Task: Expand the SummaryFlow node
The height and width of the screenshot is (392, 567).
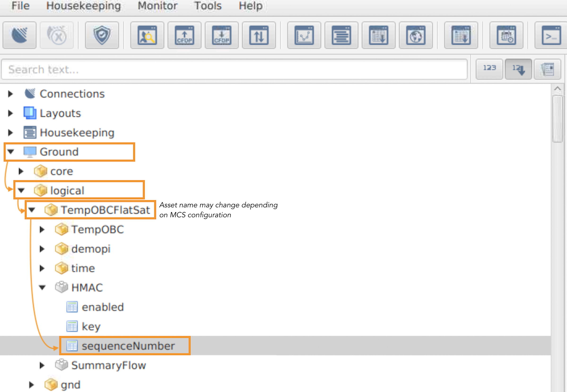Action: (42, 365)
